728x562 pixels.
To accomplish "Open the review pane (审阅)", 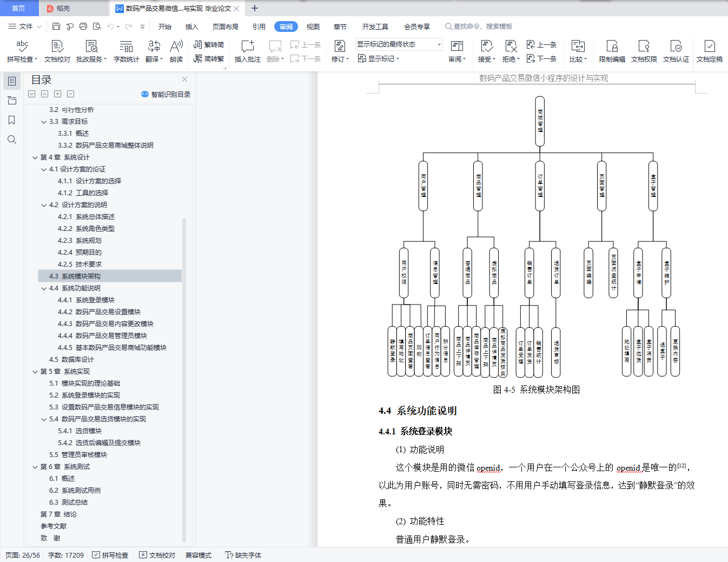I will tap(457, 51).
